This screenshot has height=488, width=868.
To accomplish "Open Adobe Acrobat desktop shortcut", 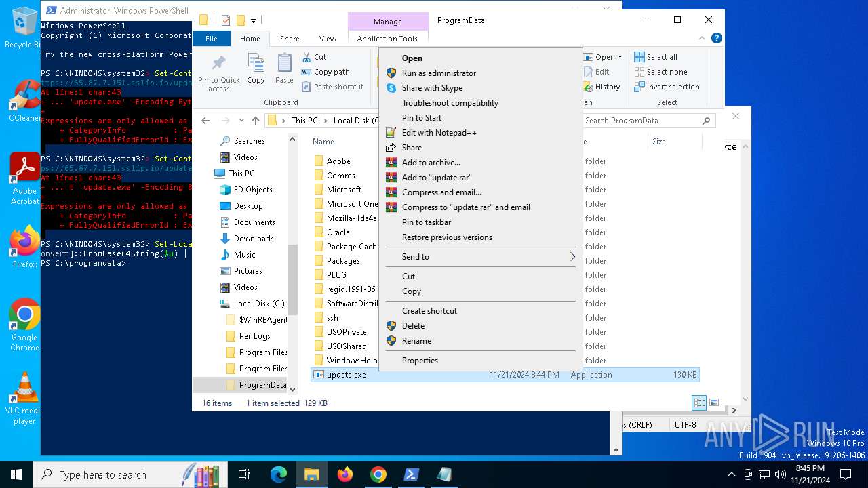I will 24,178.
